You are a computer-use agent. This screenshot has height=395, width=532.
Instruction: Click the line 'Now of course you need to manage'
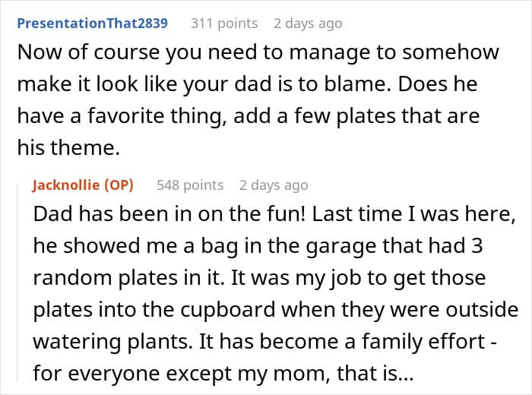(258, 53)
